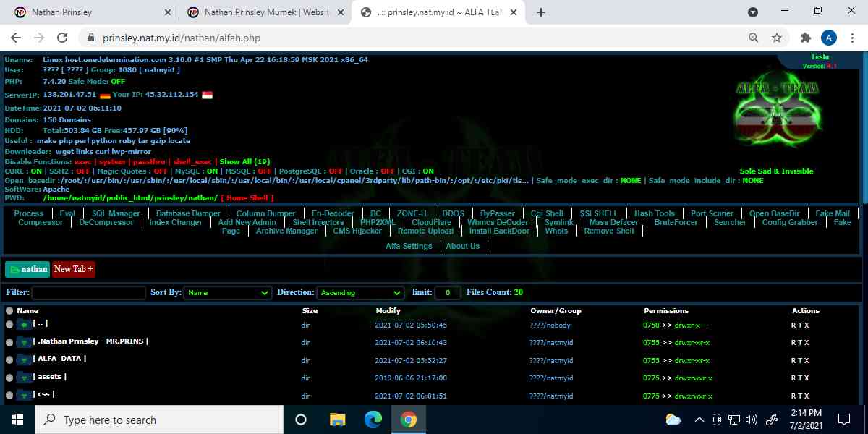The height and width of the screenshot is (434, 868).
Task: Open Chrome from the Windows taskbar
Action: click(x=409, y=419)
